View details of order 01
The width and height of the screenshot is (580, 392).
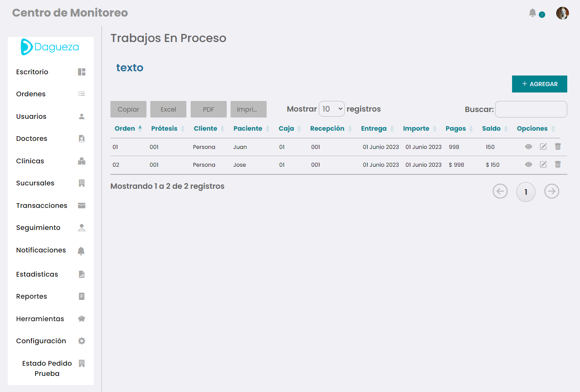pyautogui.click(x=528, y=146)
